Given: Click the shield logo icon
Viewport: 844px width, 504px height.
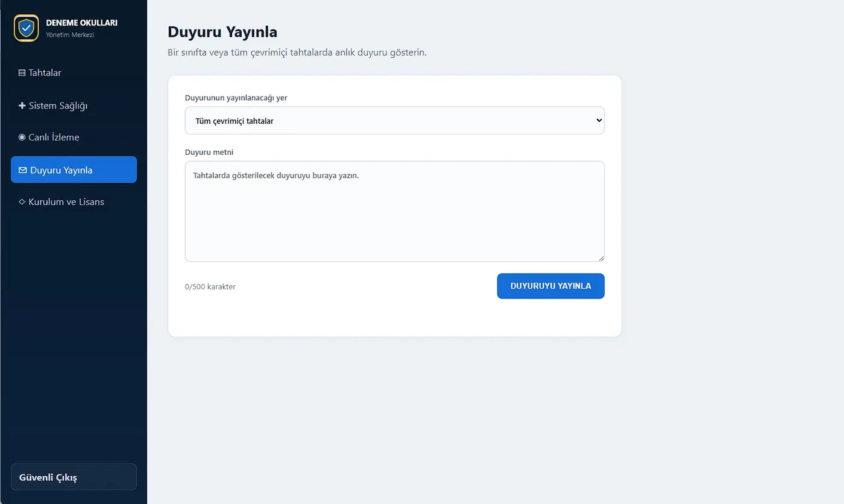Looking at the screenshot, I should [x=26, y=28].
